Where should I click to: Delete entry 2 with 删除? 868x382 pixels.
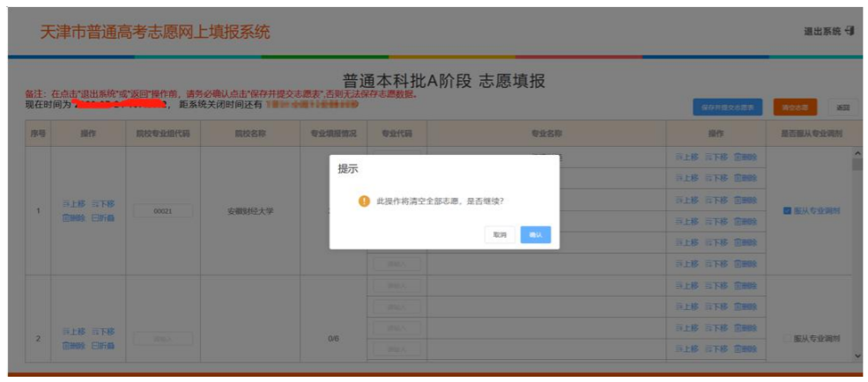[x=74, y=346]
